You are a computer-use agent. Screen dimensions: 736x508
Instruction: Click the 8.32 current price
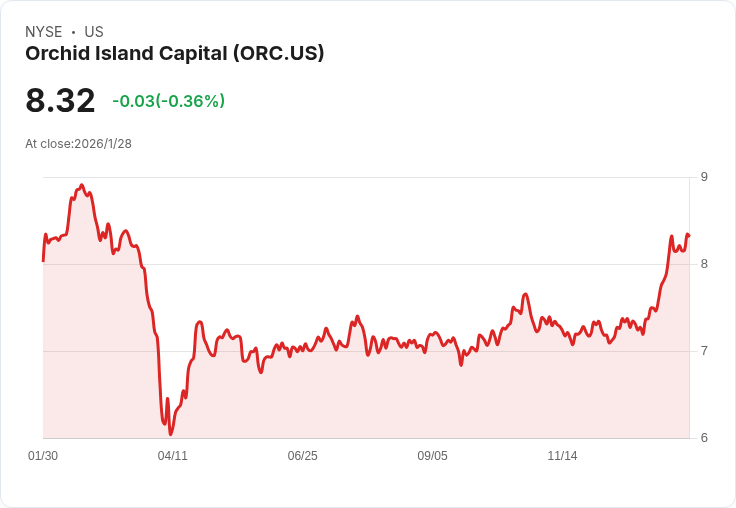click(60, 100)
